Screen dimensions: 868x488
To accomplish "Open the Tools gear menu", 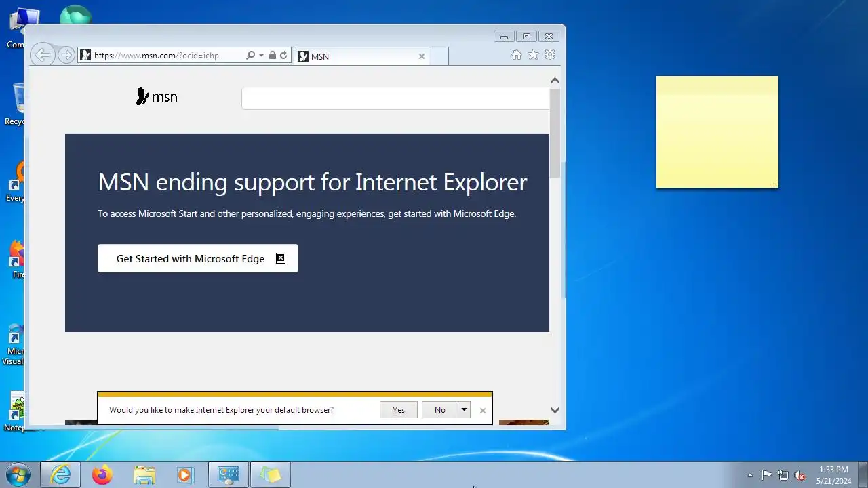I will pyautogui.click(x=550, y=55).
